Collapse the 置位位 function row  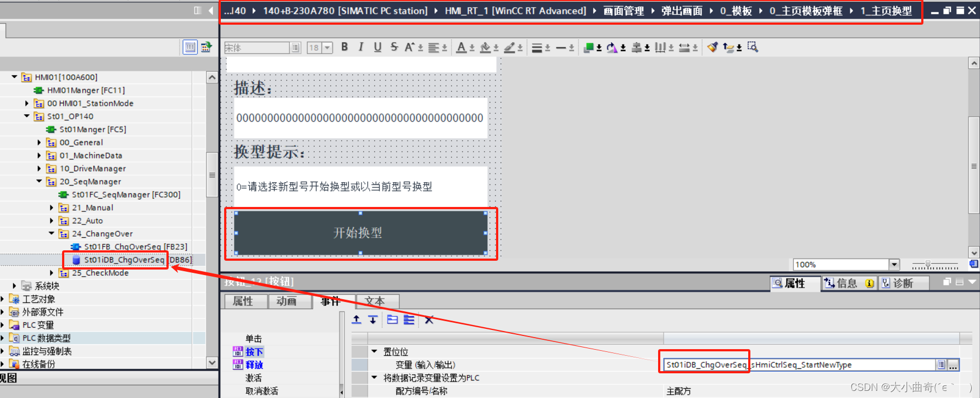[x=375, y=351]
